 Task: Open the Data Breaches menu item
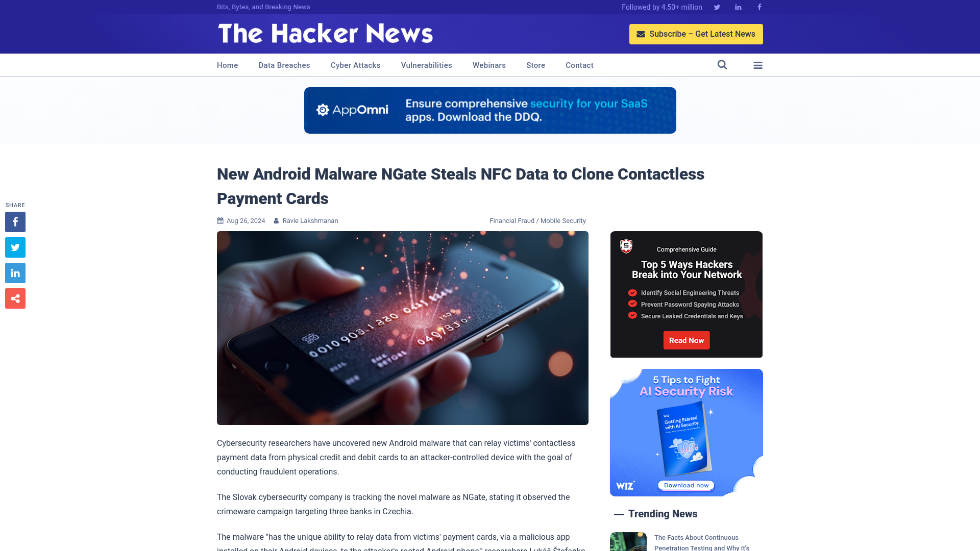pos(284,65)
